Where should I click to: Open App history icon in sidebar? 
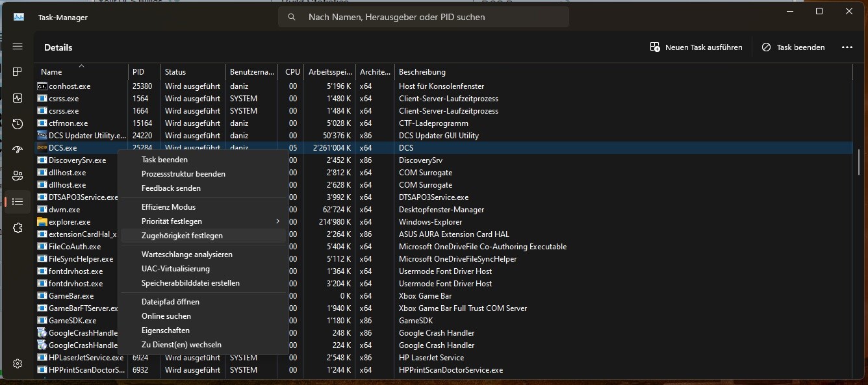click(x=18, y=124)
